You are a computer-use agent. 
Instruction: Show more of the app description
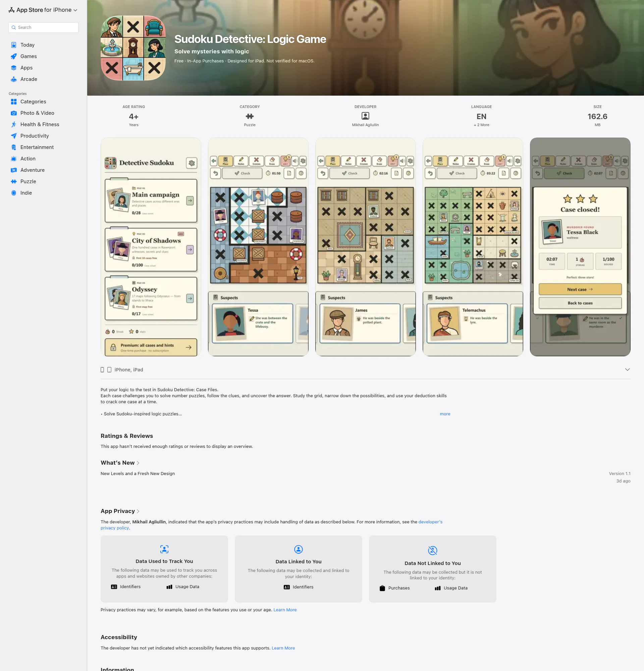tap(445, 414)
